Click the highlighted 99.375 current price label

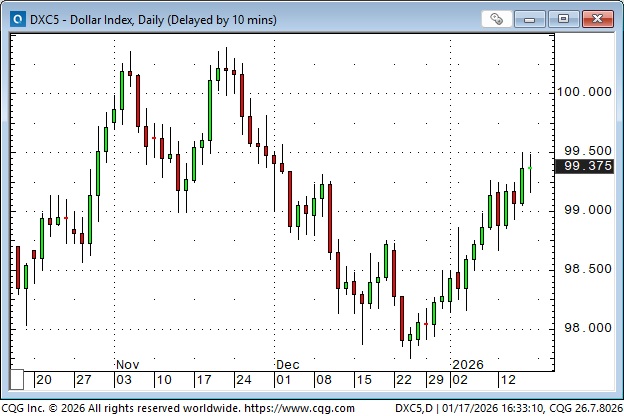(587, 166)
